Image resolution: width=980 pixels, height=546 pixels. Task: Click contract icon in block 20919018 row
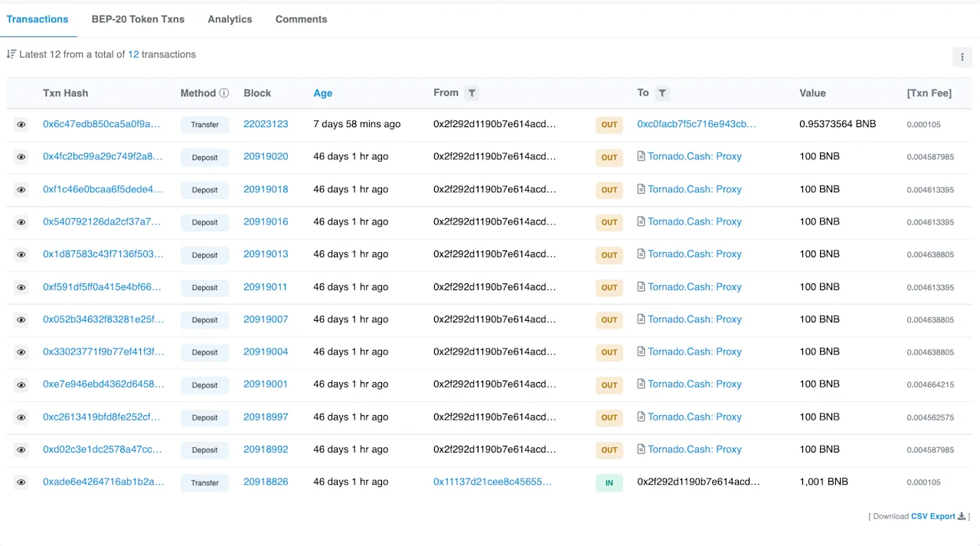642,189
